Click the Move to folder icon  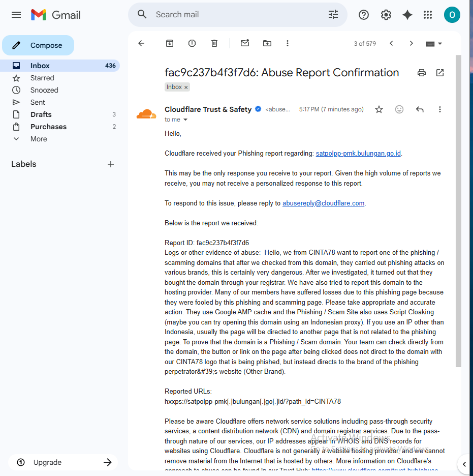click(267, 43)
